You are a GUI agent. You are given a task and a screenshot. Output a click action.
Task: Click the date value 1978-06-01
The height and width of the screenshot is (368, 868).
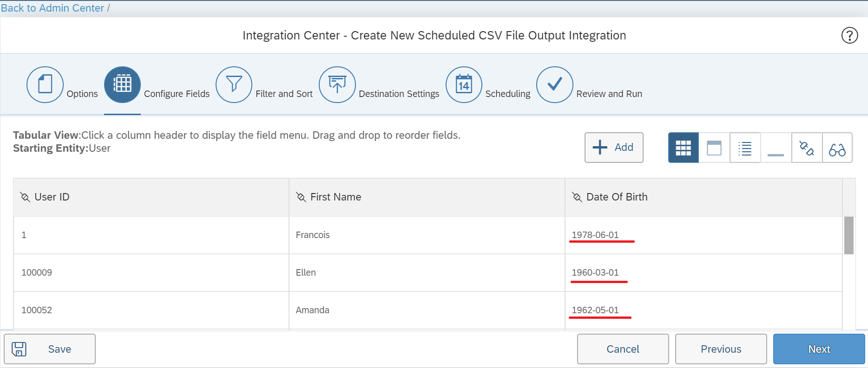click(595, 235)
